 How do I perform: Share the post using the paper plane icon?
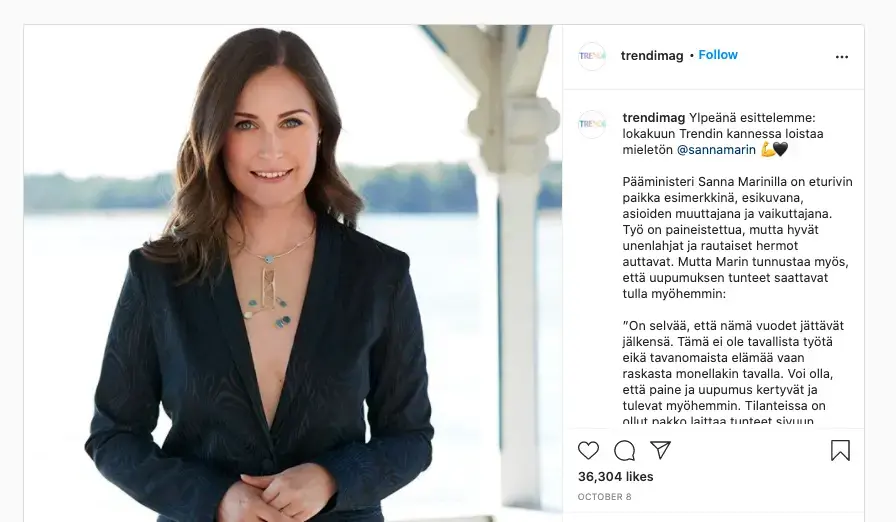pos(660,450)
